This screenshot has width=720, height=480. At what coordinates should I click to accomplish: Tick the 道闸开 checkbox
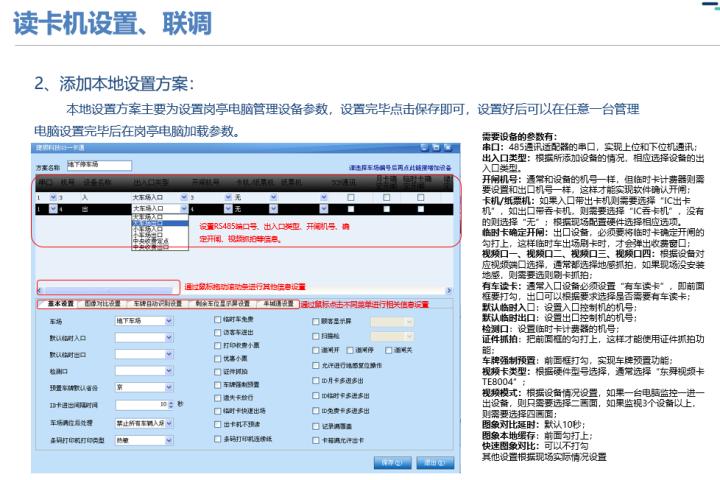pyautogui.click(x=316, y=350)
